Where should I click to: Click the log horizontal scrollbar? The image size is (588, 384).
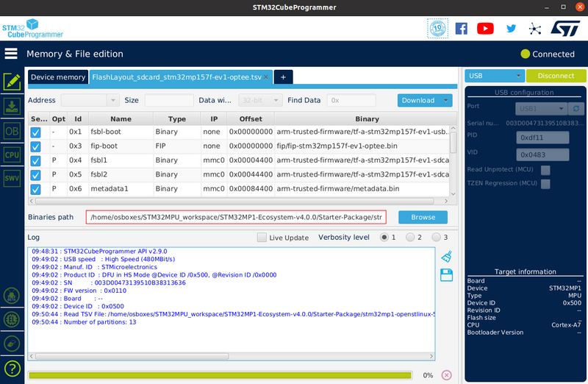pyautogui.click(x=132, y=356)
